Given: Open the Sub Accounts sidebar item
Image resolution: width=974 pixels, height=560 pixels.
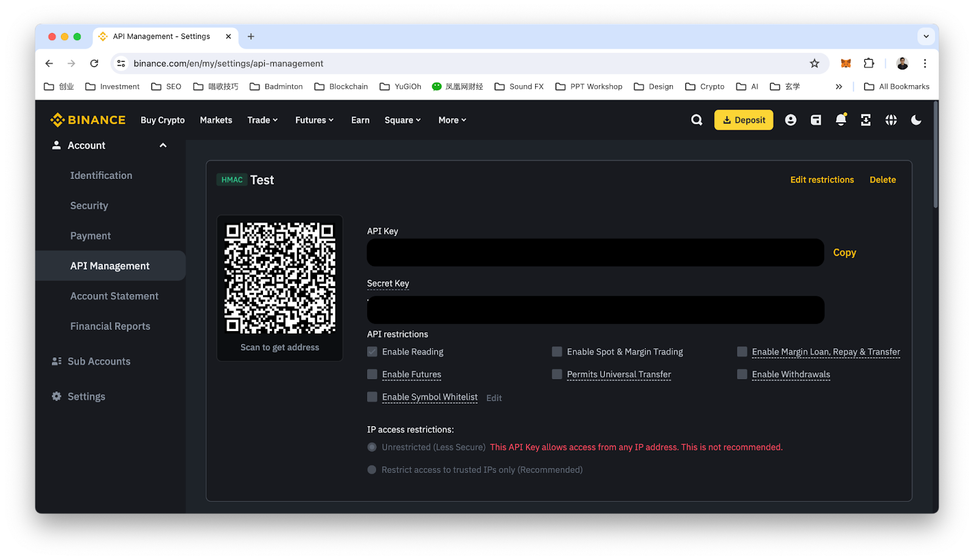Looking at the screenshot, I should pyautogui.click(x=91, y=361).
